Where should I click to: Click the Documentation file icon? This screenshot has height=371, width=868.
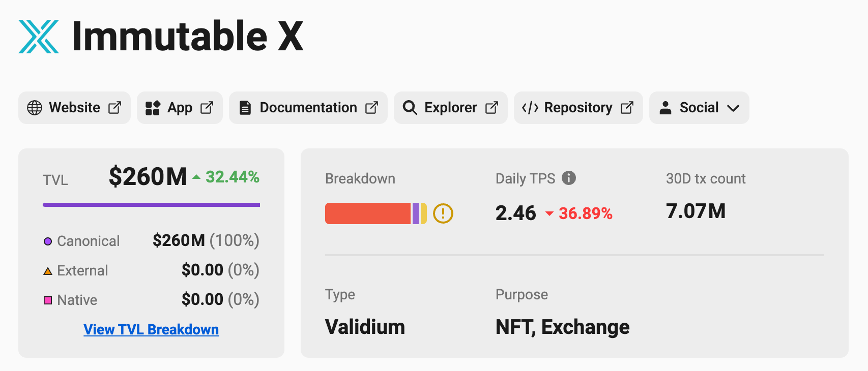click(x=245, y=108)
